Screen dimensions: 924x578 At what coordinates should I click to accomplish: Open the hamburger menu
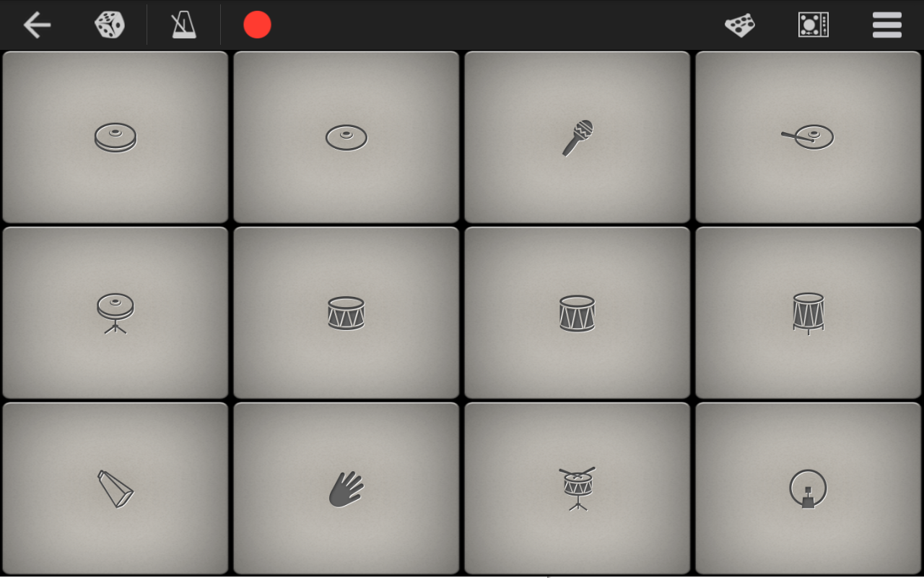[x=887, y=25]
